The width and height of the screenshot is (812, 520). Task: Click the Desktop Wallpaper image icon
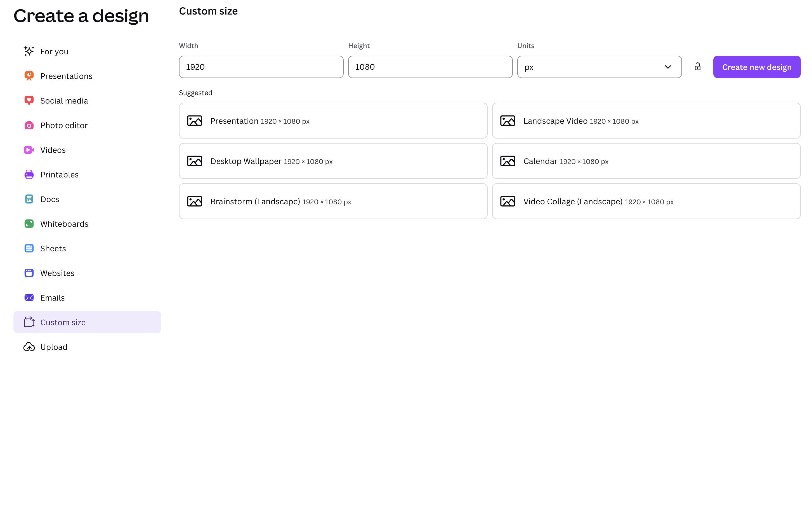point(195,161)
